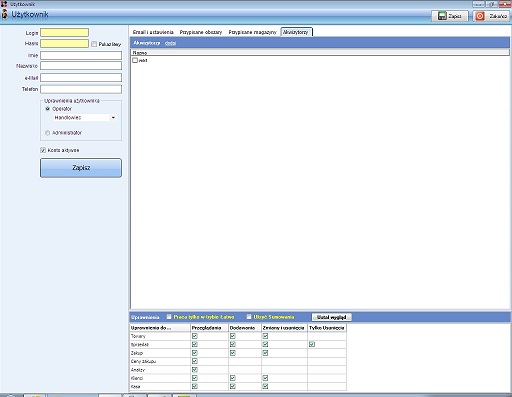Image resolution: width=512 pixels, height=397 pixels.
Task: Enable the Ukryć Sumowania checkbox
Action: pos(249,317)
